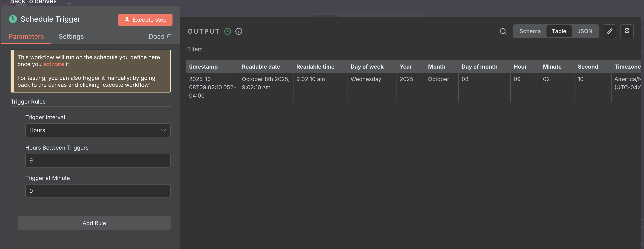Click the Trigger at Minute field
This screenshot has height=249, width=644.
98,191
